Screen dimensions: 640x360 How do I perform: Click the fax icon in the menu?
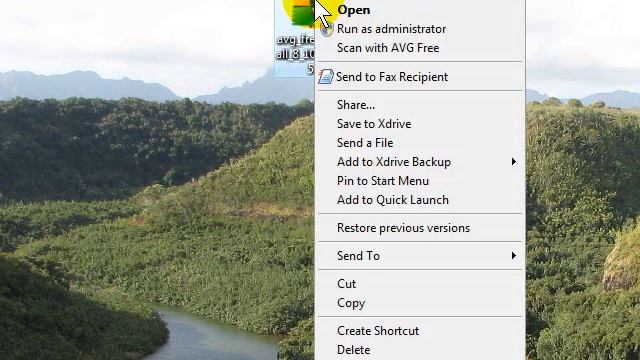pyautogui.click(x=326, y=77)
